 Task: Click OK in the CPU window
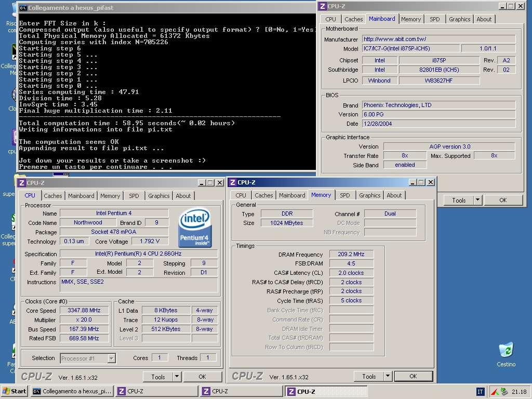tap(202, 377)
